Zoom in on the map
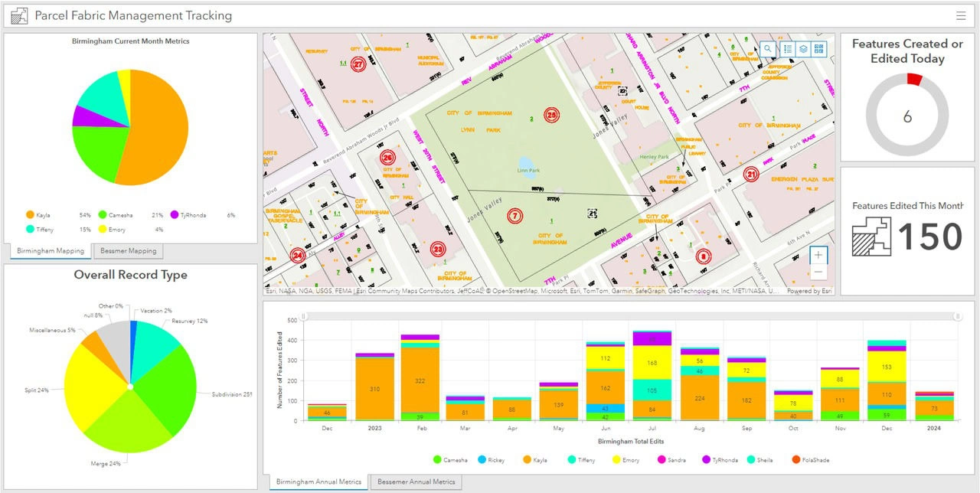This screenshot has height=493, width=980. coord(819,255)
